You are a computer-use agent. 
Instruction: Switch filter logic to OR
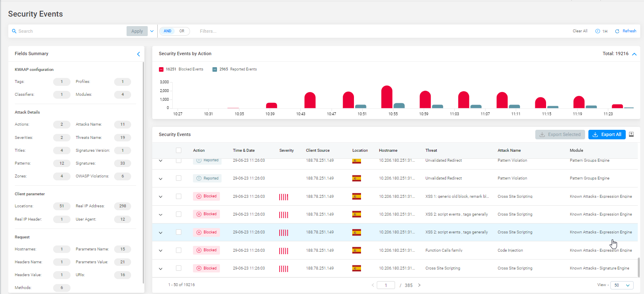[x=182, y=31]
